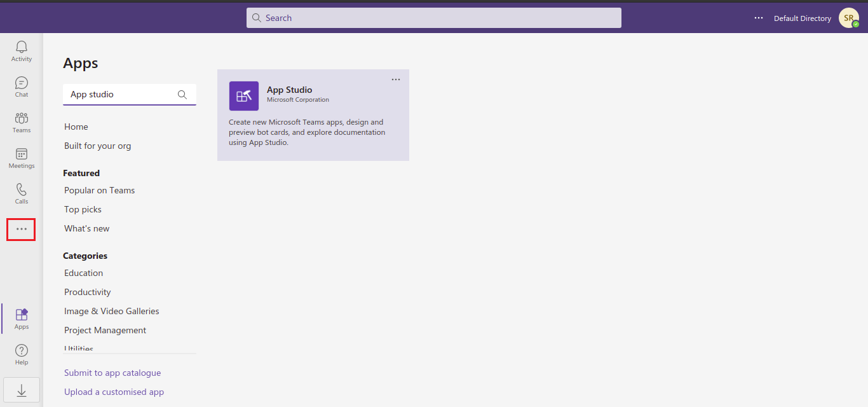Select Popular on Teams

click(100, 190)
